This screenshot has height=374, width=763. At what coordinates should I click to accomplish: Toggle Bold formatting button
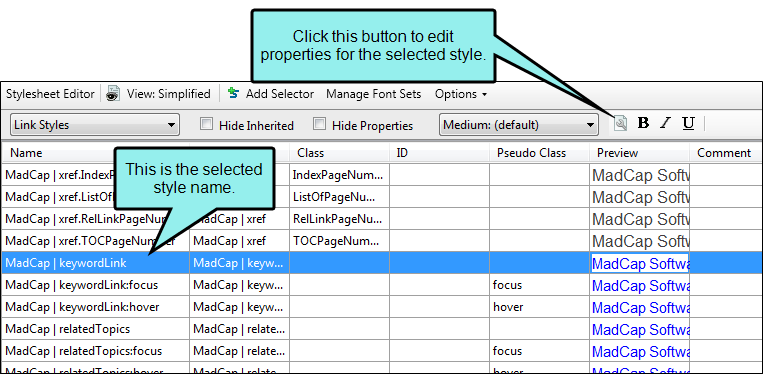coord(643,124)
